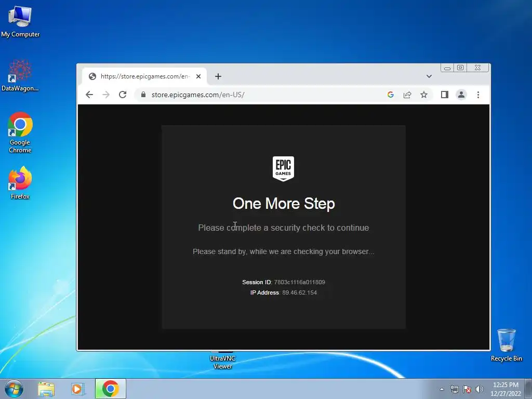Reload the Epic Games store page
This screenshot has height=399, width=532.
(123, 95)
